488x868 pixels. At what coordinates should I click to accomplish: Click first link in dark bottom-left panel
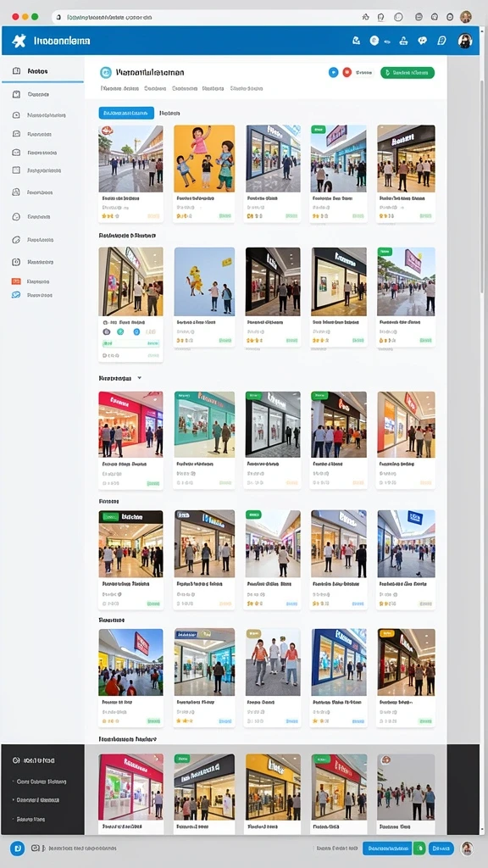coord(42,782)
